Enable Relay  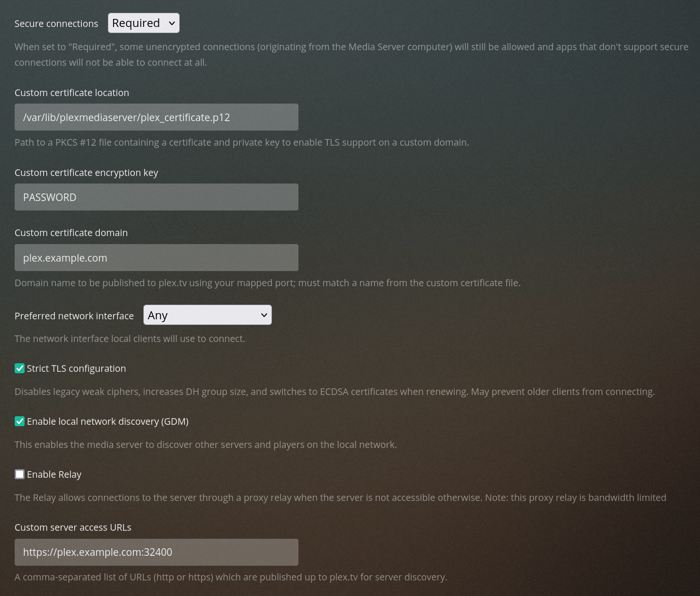coord(19,474)
